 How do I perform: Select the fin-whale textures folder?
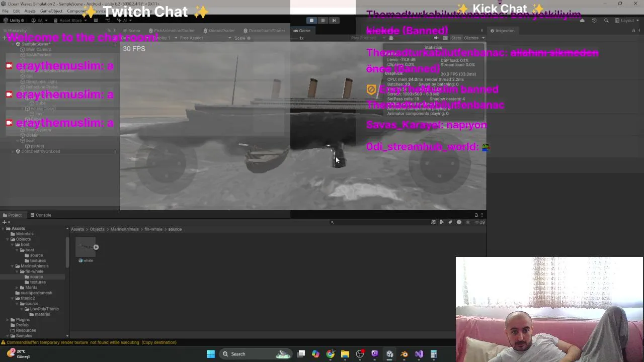pos(35,282)
